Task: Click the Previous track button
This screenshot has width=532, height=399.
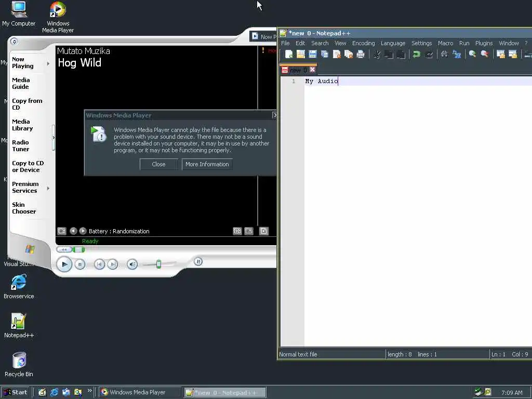Action: (x=99, y=264)
